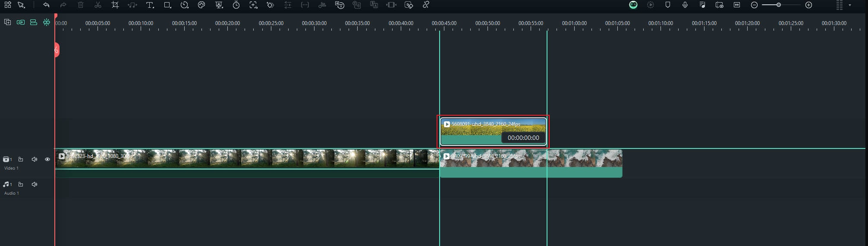Click the chain unlink icon
Viewport: 868px width, 246px height.
tap(426, 5)
